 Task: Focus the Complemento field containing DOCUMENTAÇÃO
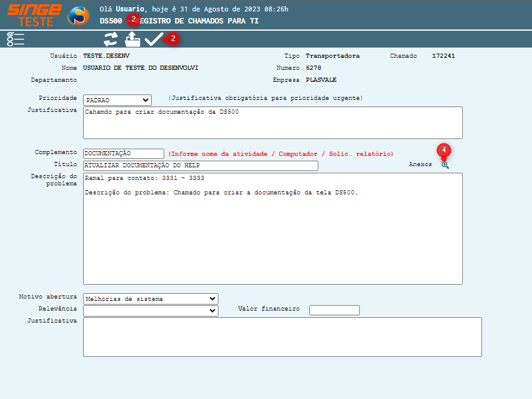(x=123, y=153)
